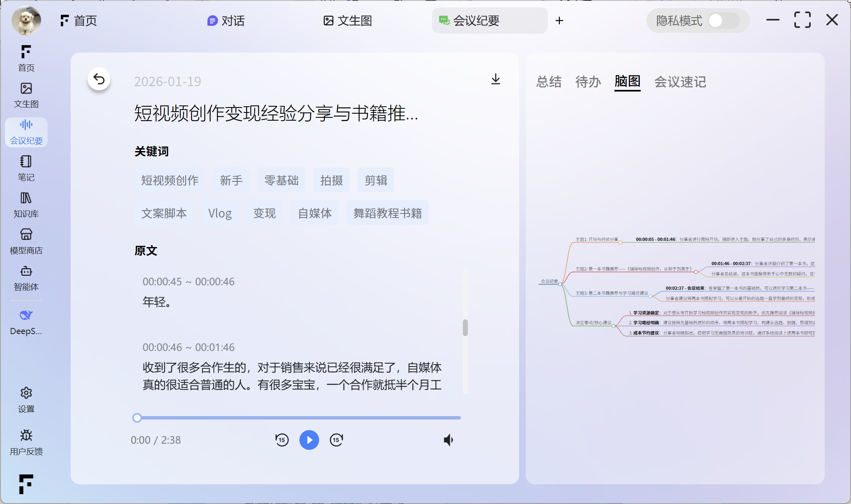Switch to the 待办 tab
Screen dimensions: 851x504
(x=588, y=82)
